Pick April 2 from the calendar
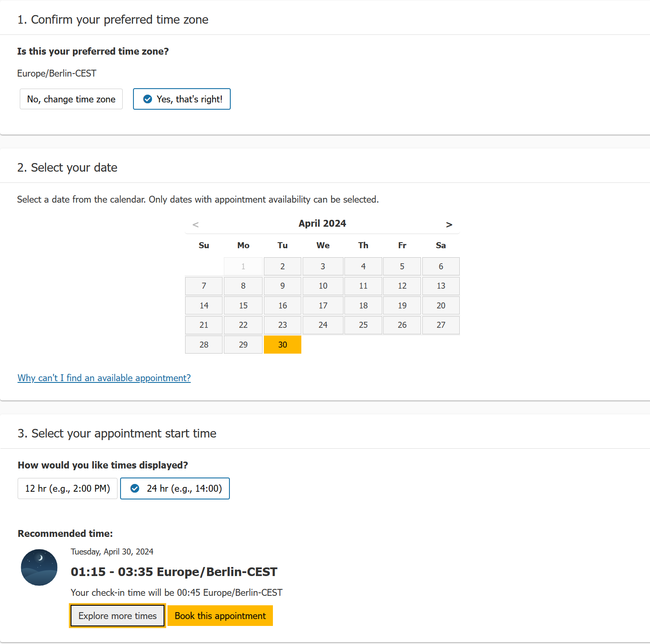650x644 pixels. point(282,266)
